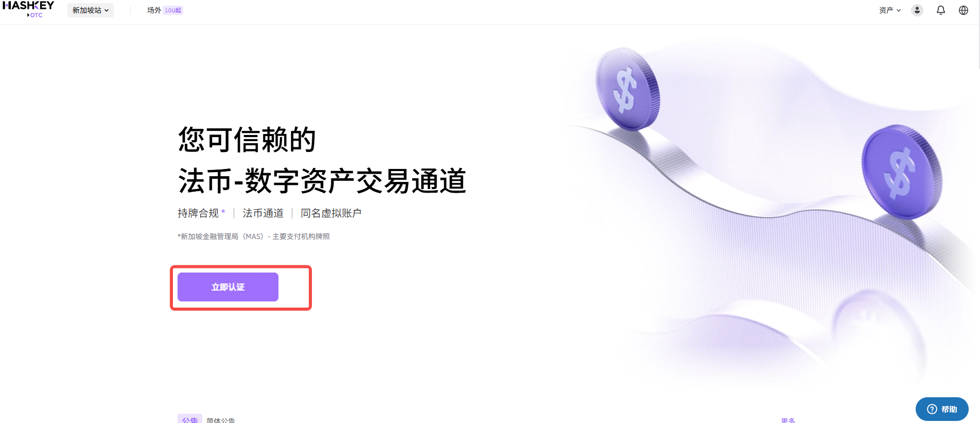Click the right-side dollar coin graphic
This screenshot has height=423, width=980.
click(x=902, y=172)
